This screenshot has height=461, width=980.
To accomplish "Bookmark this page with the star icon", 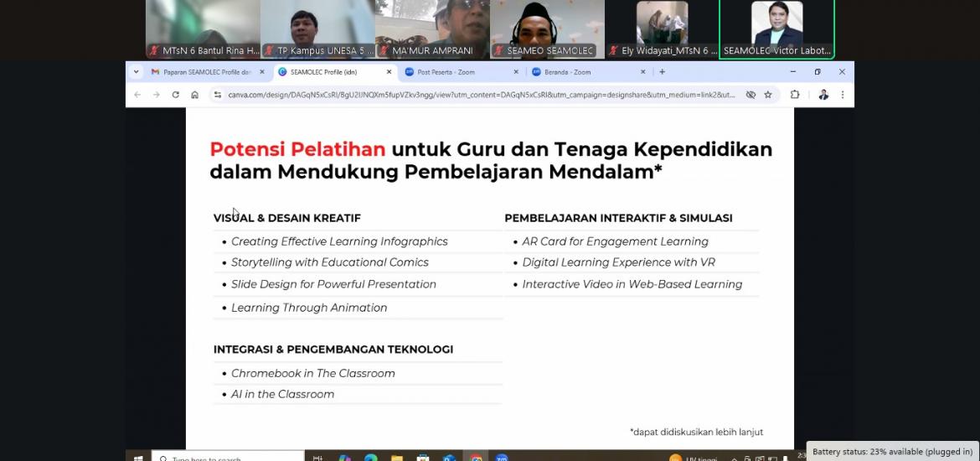I will pos(768,95).
